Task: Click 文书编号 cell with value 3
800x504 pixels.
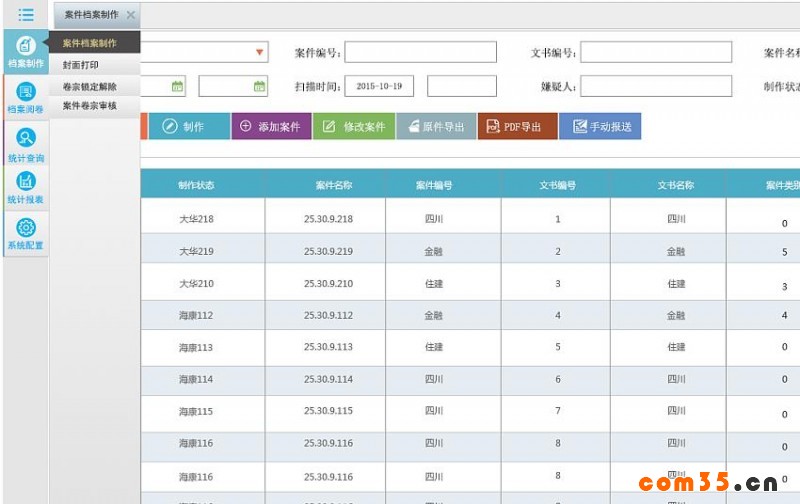Action: coord(558,283)
